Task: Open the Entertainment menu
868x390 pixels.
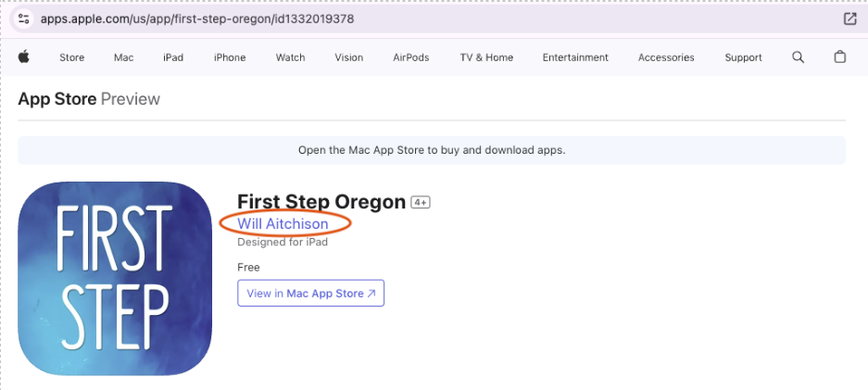Action: click(x=575, y=57)
